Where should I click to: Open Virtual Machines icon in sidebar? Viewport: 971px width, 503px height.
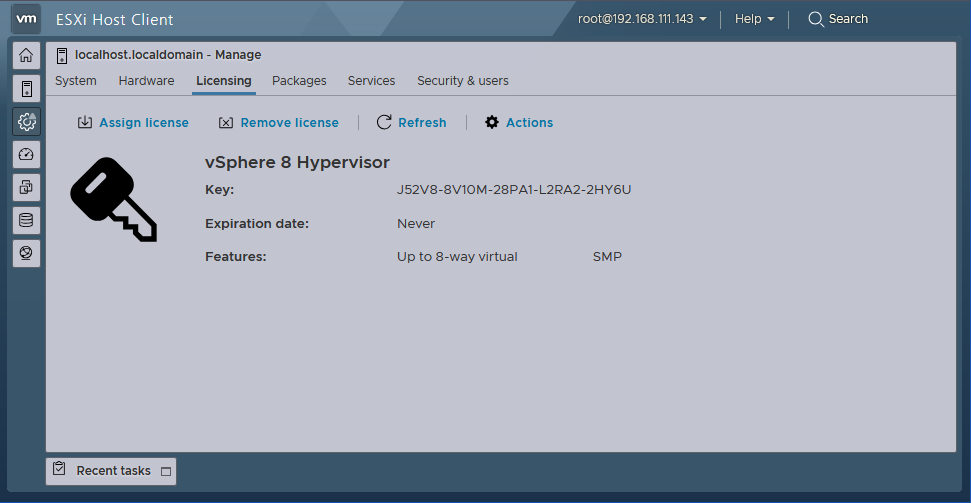26,187
